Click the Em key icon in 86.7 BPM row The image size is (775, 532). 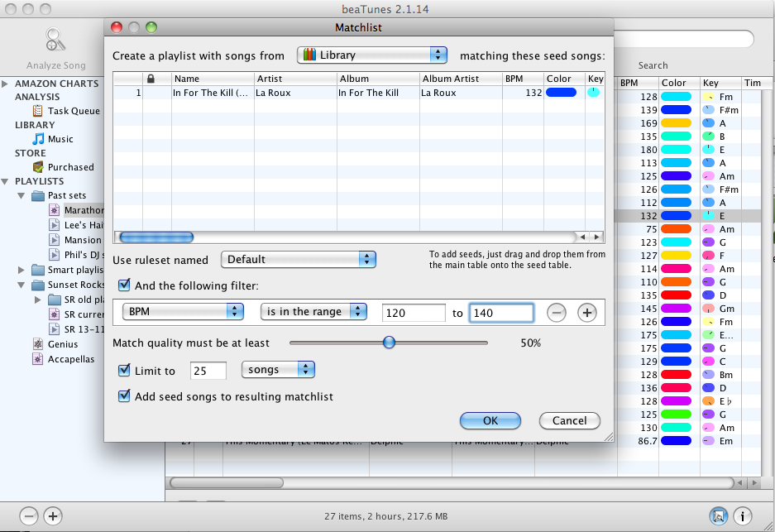(708, 441)
